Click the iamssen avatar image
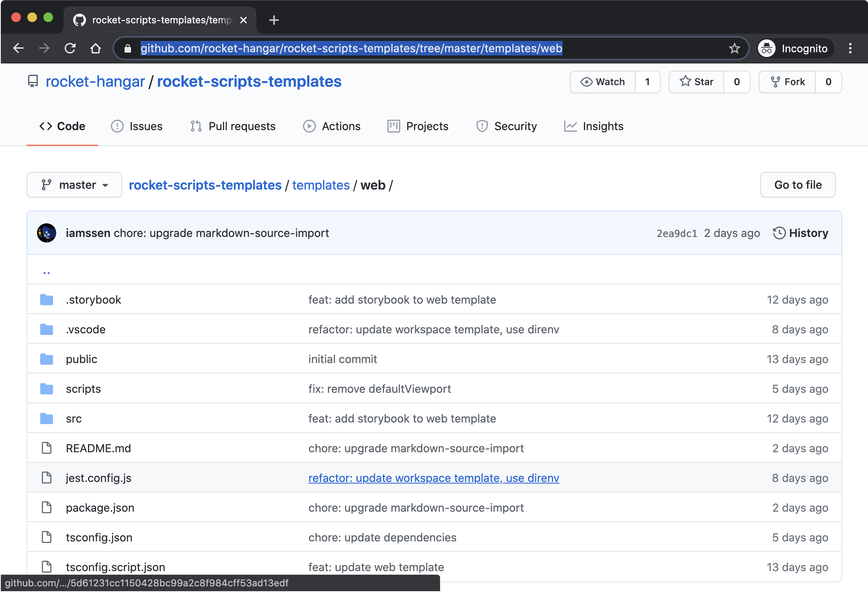 (47, 233)
